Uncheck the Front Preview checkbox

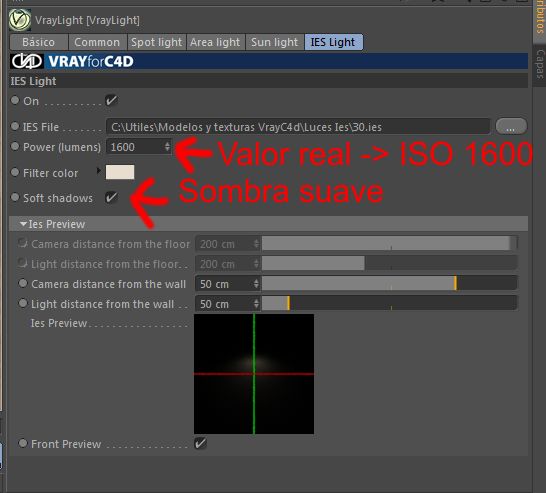click(201, 443)
